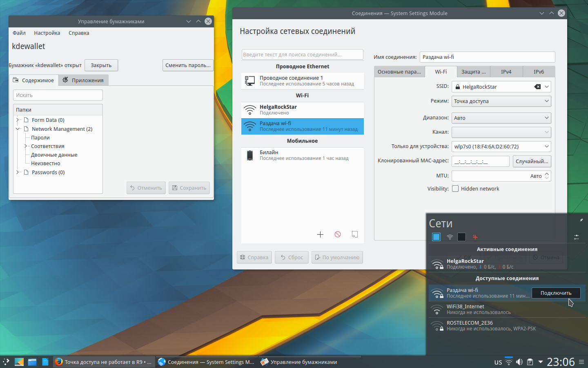Select the Билайн mobile connection
The height and width of the screenshot is (368, 588).
coord(303,155)
